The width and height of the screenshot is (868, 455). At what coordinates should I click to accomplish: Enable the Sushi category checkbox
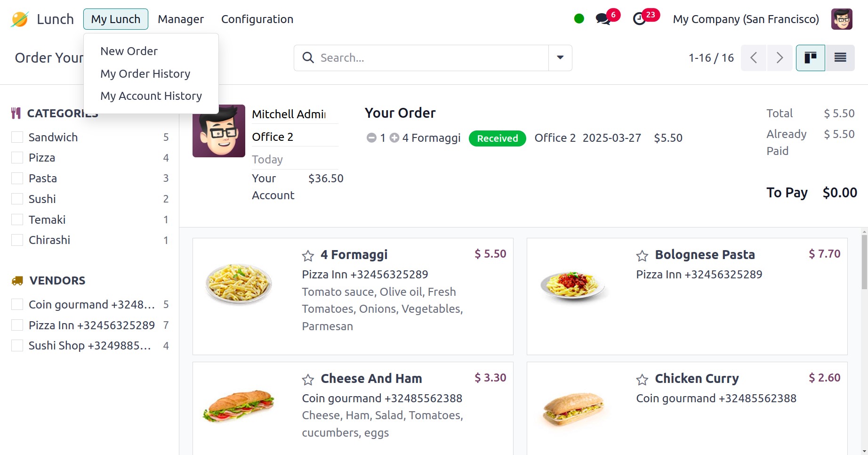point(17,199)
